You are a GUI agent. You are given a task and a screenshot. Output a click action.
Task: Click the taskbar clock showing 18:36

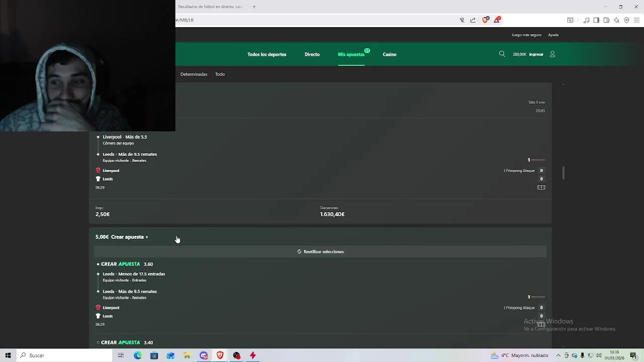614,355
